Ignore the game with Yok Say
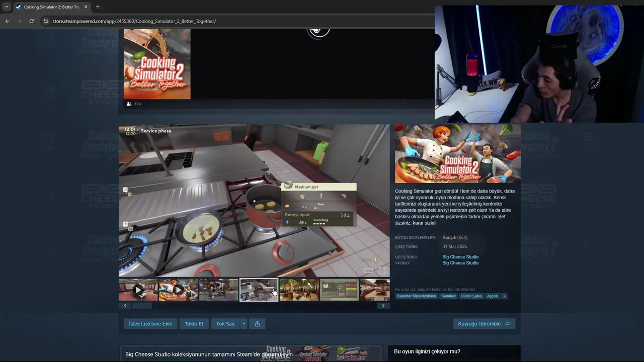The image size is (644, 362). pyautogui.click(x=225, y=324)
